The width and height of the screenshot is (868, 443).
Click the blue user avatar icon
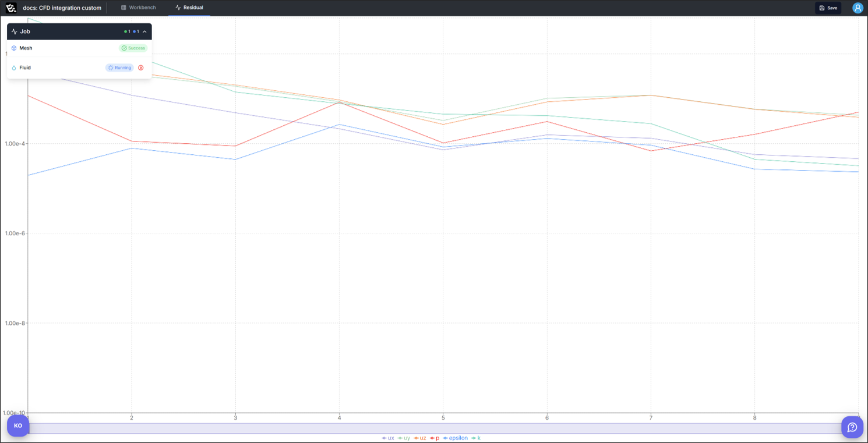[857, 8]
